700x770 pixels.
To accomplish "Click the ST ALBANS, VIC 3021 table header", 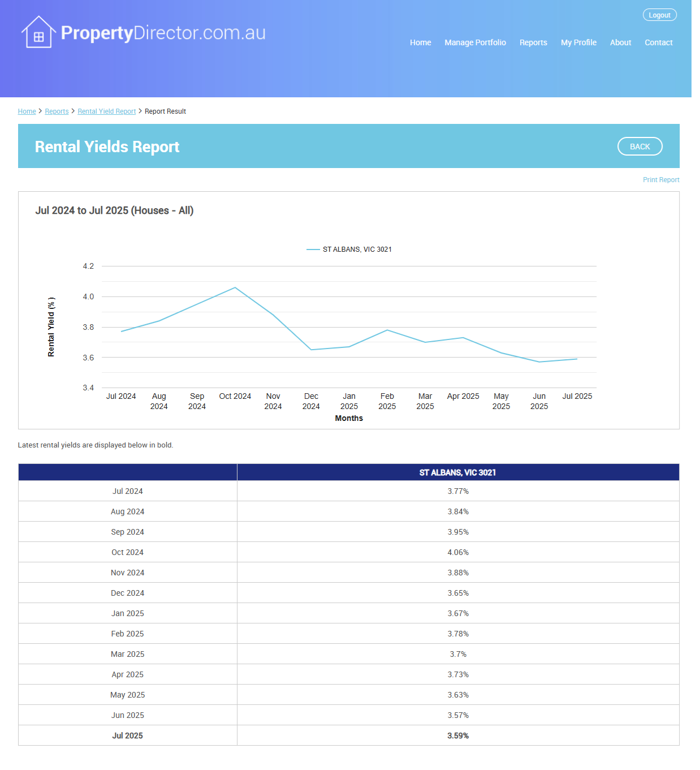I will coord(457,472).
